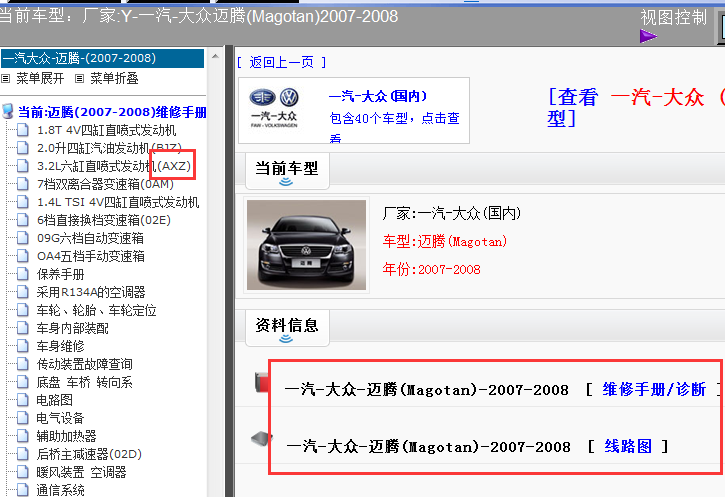This screenshot has width=725, height=497.
Task: Open 后桥主减速器(02D) entry
Action: 89,454
